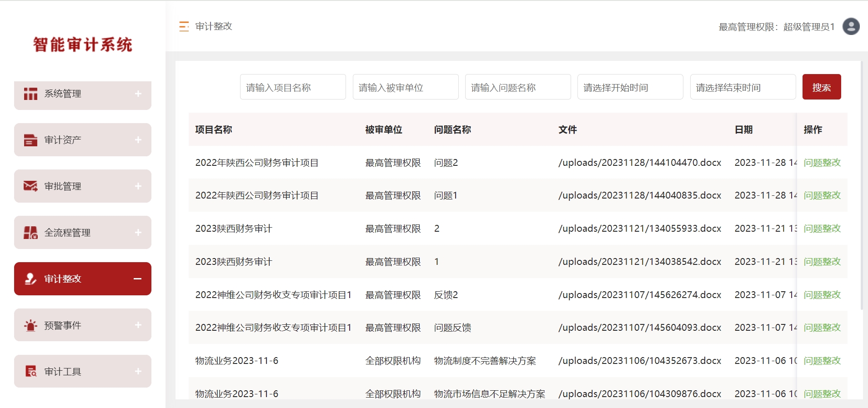Open the 请选择开始时间 date picker
The height and width of the screenshot is (408, 868).
pyautogui.click(x=630, y=87)
